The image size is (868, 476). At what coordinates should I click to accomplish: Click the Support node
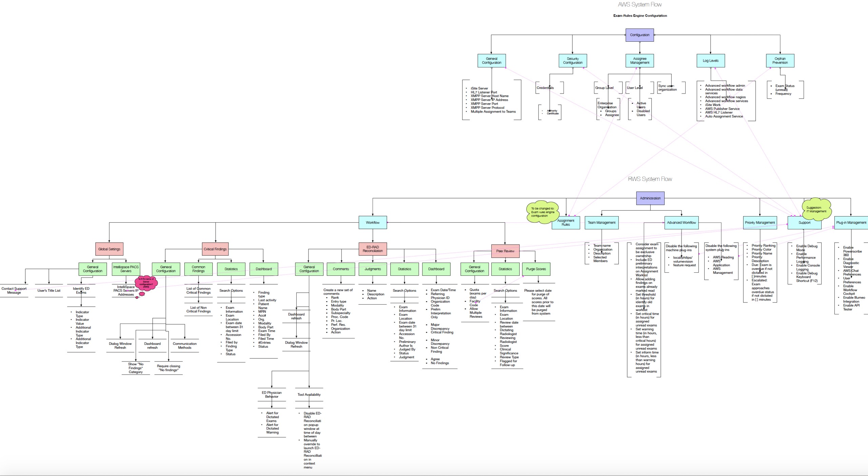pyautogui.click(x=804, y=223)
